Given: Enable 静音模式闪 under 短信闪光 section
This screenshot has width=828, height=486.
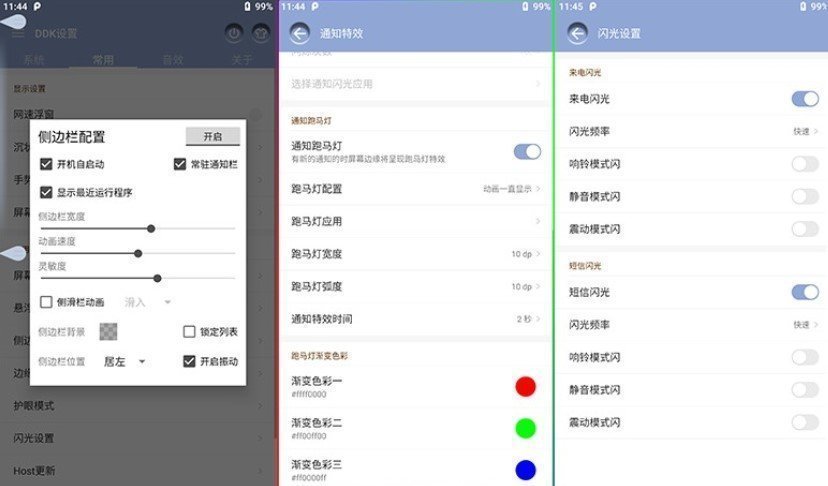Looking at the screenshot, I should coord(805,390).
